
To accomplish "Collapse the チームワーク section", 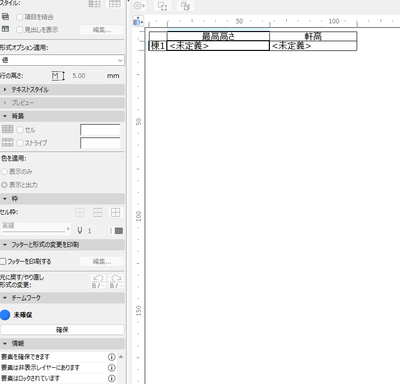I will pyautogui.click(x=63, y=298).
